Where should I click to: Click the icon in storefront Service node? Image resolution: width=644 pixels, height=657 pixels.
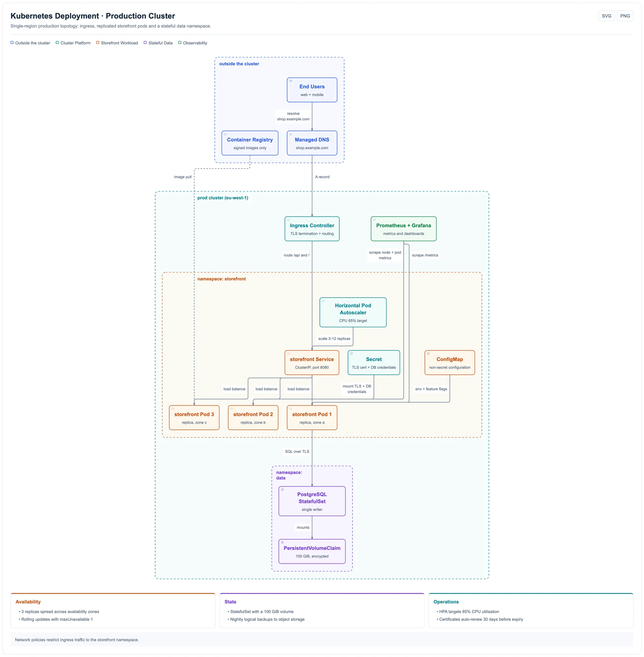289,354
